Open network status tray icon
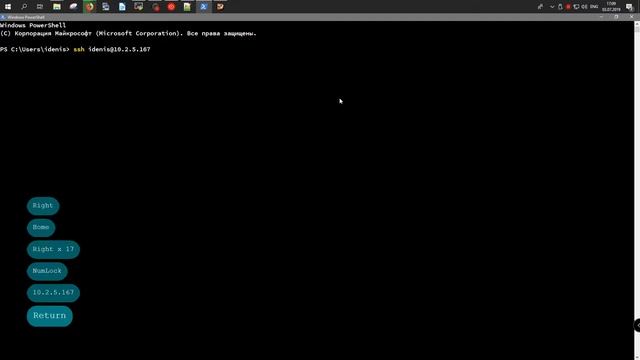The image size is (640, 360). 576,7
